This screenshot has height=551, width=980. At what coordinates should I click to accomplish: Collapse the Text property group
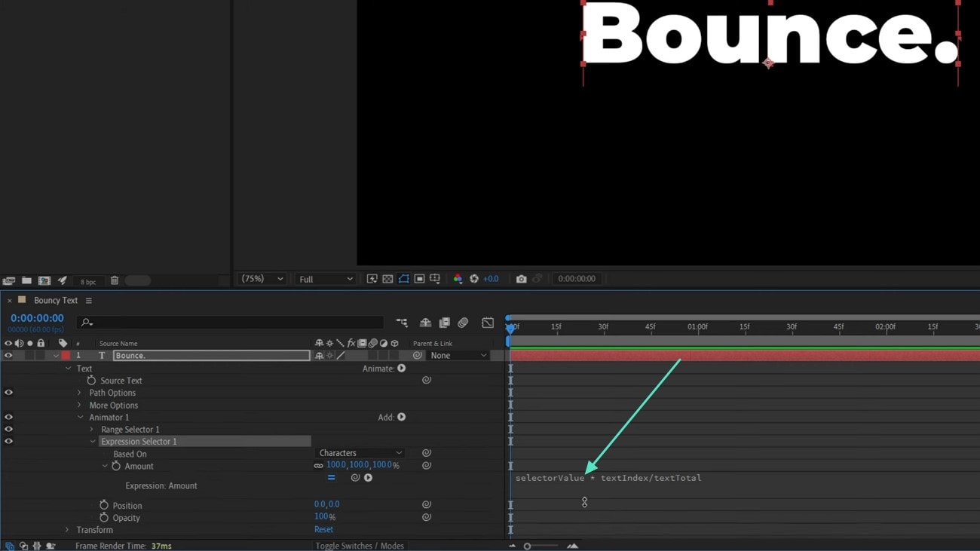[69, 369]
